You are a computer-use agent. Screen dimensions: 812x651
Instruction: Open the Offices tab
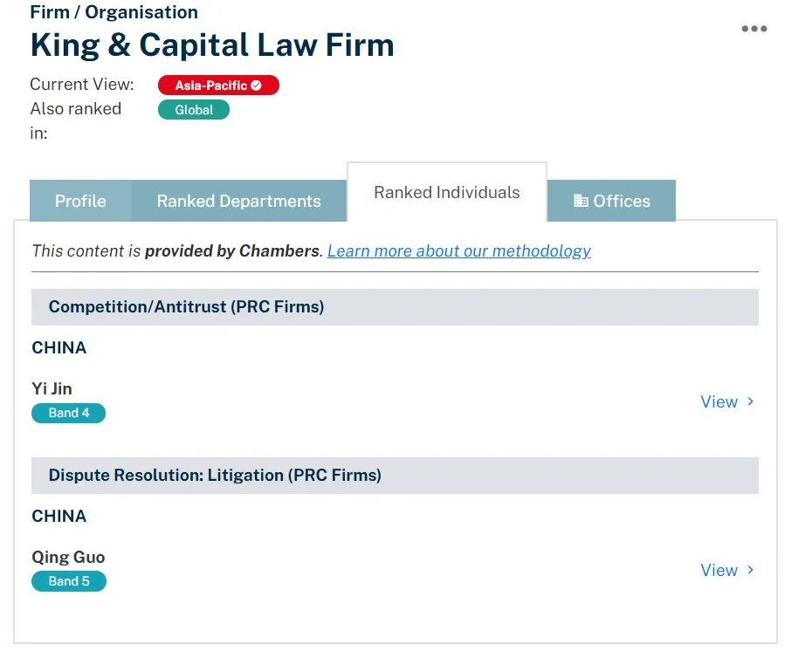(611, 201)
